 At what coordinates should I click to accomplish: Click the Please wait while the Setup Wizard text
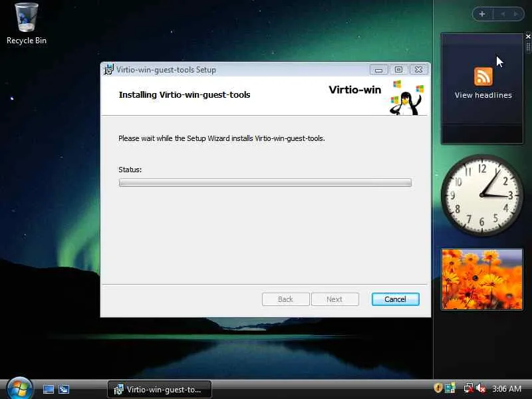point(221,138)
